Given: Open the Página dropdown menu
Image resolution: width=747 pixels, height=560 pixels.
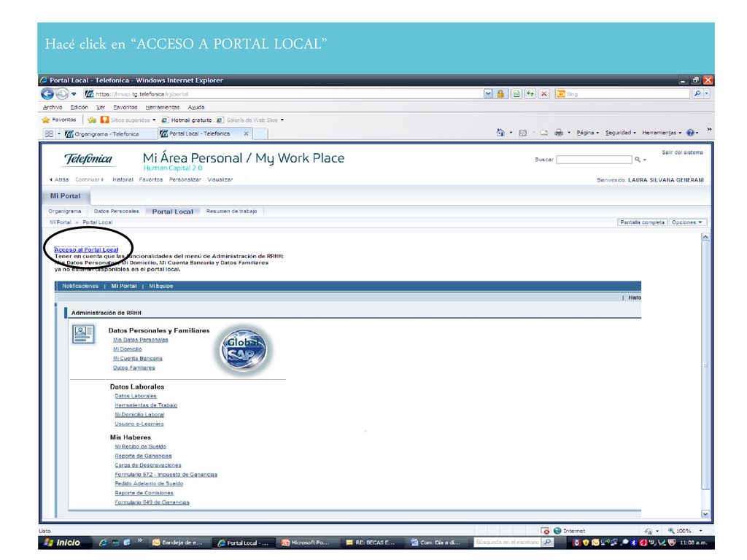Looking at the screenshot, I should pyautogui.click(x=587, y=133).
